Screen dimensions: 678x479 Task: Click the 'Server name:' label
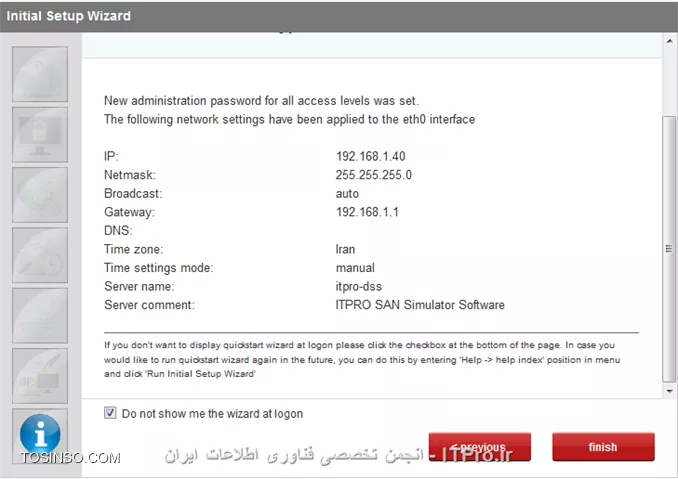[139, 287]
